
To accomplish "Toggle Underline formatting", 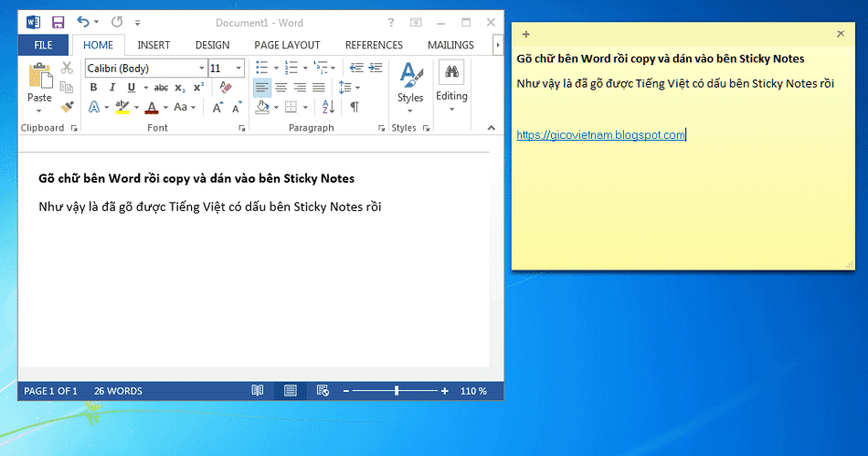I will point(132,88).
